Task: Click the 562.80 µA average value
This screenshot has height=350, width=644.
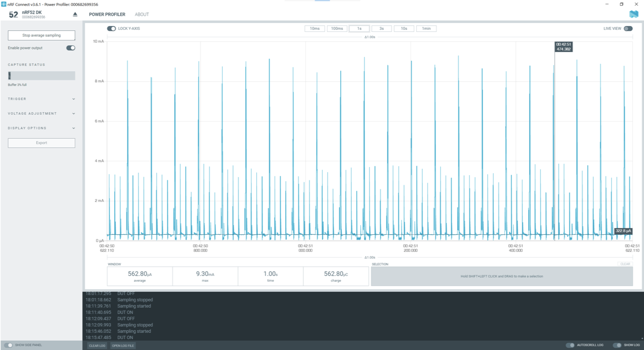Action: [x=140, y=276]
